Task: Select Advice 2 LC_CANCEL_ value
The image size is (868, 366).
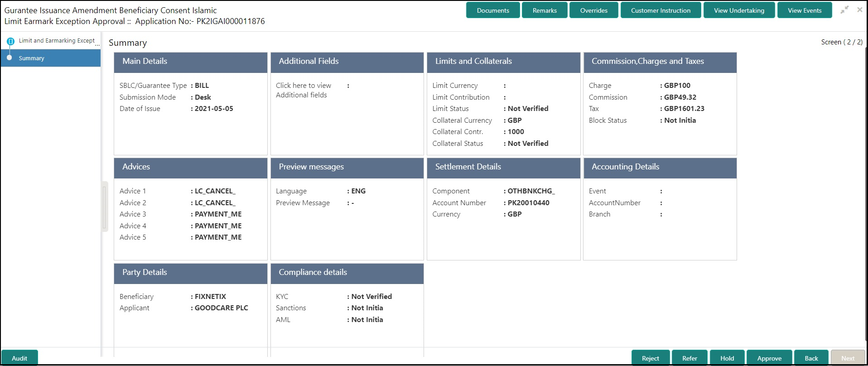Action: 215,203
